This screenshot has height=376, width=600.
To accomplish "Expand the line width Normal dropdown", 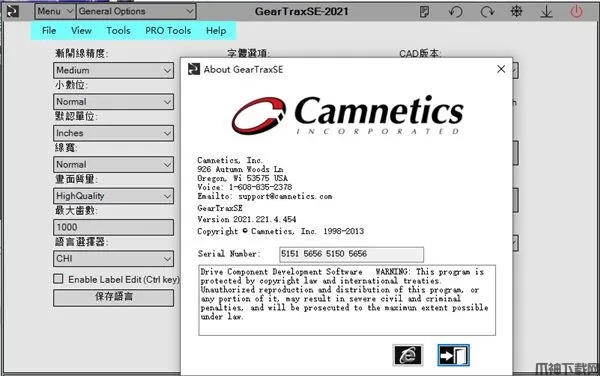I will tap(113, 164).
